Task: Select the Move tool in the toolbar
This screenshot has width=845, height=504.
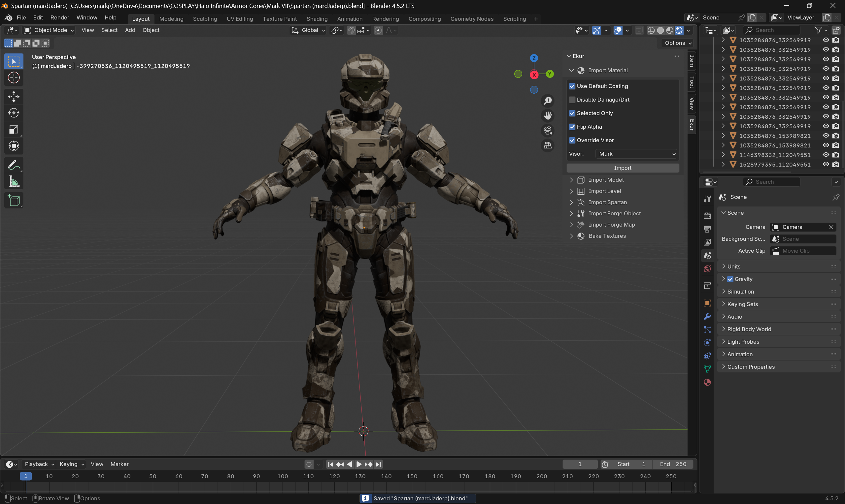Action: point(14,96)
